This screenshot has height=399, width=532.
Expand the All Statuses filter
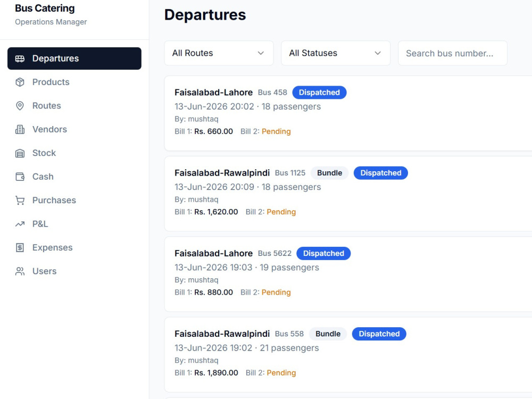[336, 53]
